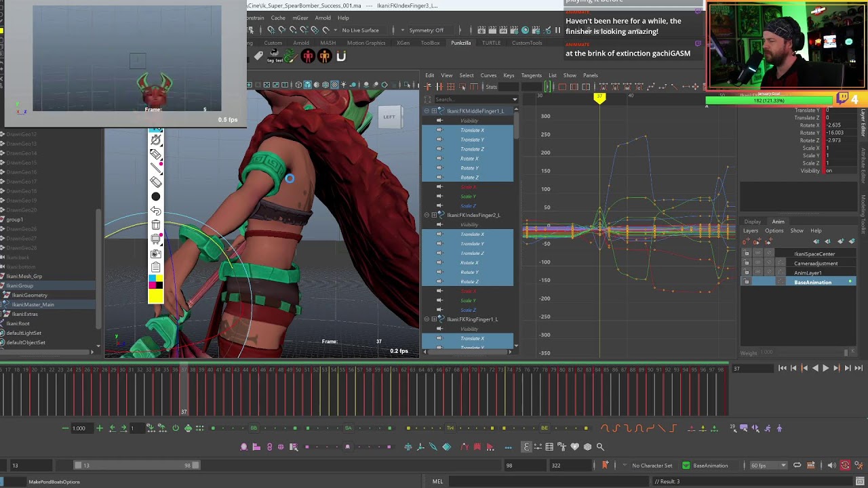The image size is (868, 488).
Task: Click the undo arrow in sketch toolbar
Action: coord(156,211)
